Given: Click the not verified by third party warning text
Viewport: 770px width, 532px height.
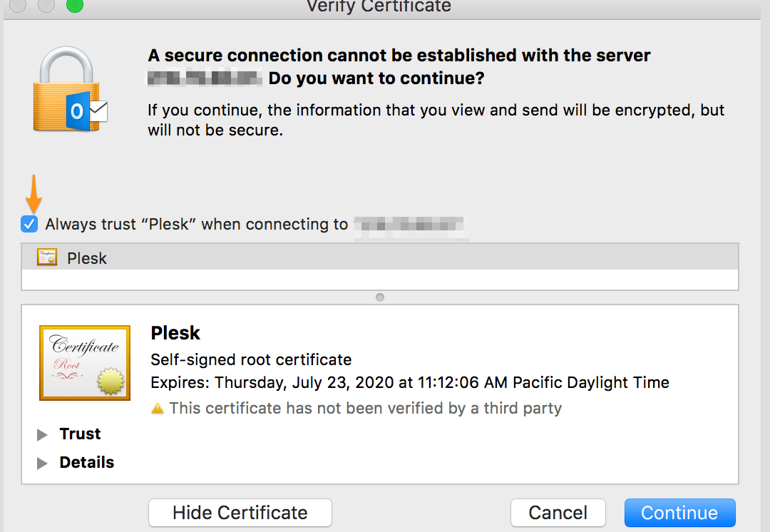Looking at the screenshot, I should point(365,409).
